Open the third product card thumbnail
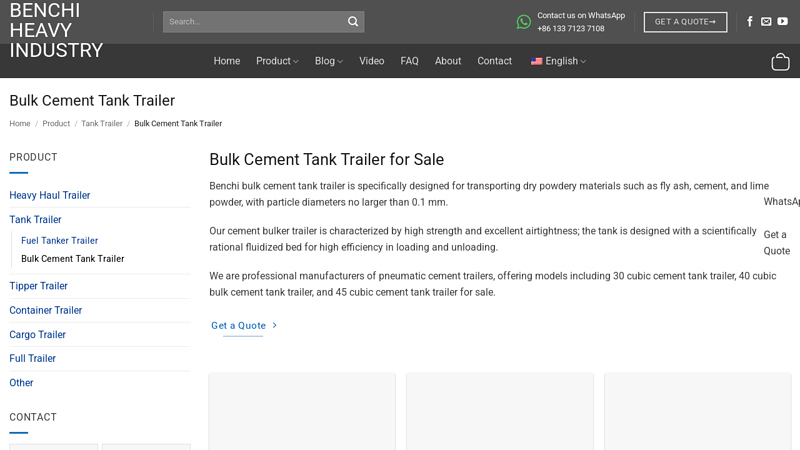The height and width of the screenshot is (450, 800). click(697, 411)
